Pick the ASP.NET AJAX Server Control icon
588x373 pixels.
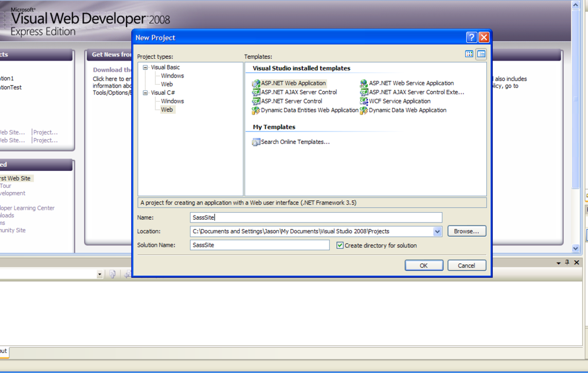pos(256,92)
